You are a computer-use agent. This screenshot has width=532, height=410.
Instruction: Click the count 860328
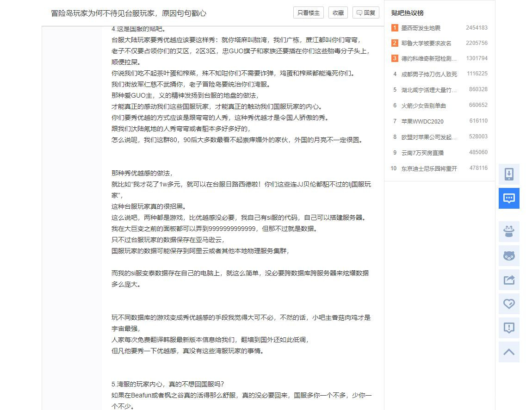point(478,89)
